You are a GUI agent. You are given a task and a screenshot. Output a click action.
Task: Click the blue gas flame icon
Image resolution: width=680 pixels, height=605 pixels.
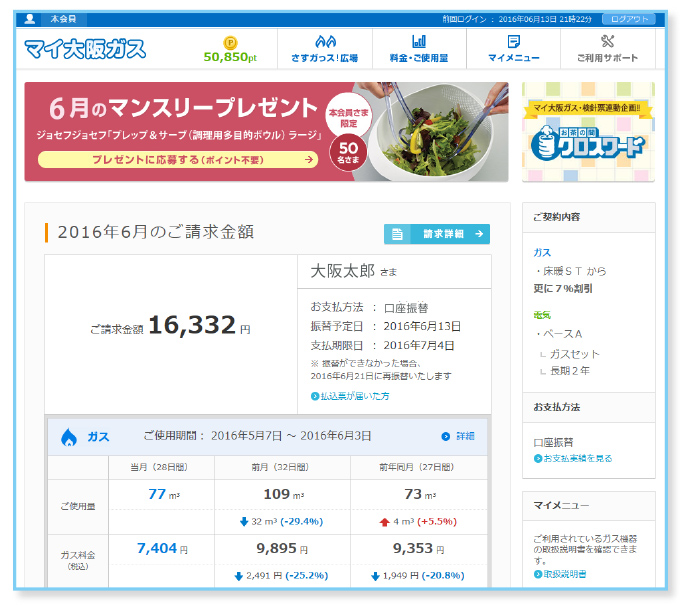69,437
